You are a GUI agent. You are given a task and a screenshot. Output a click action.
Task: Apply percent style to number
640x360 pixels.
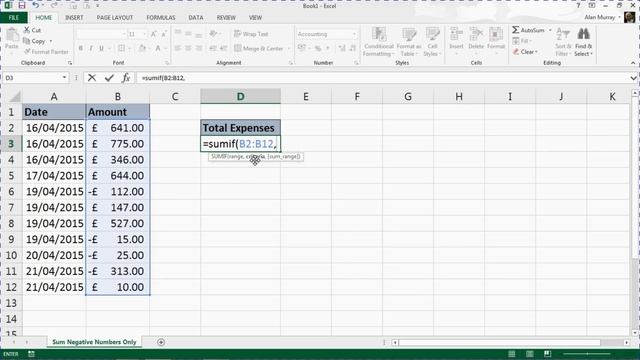click(318, 48)
